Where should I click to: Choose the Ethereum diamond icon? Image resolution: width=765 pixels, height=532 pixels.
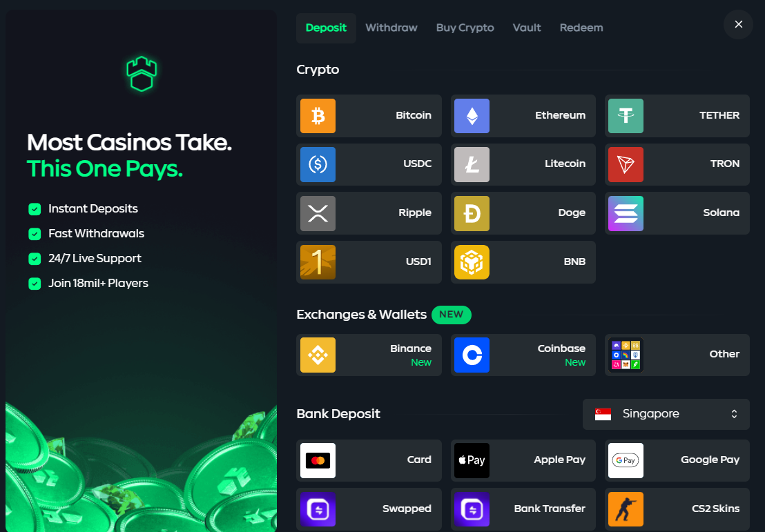tap(472, 116)
